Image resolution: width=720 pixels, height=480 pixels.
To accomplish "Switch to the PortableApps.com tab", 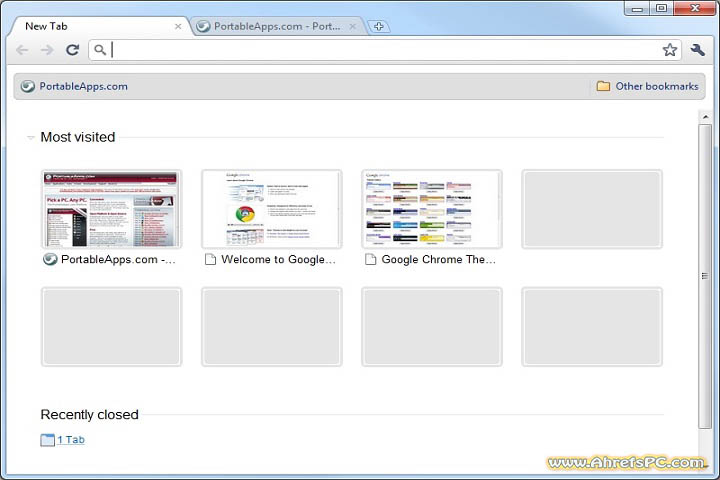I will 277,26.
